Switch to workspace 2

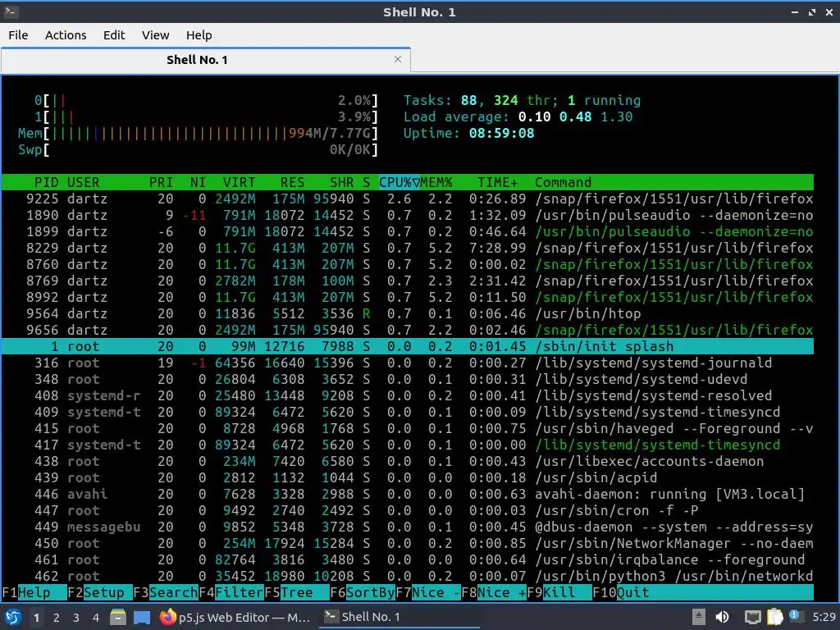click(57, 618)
